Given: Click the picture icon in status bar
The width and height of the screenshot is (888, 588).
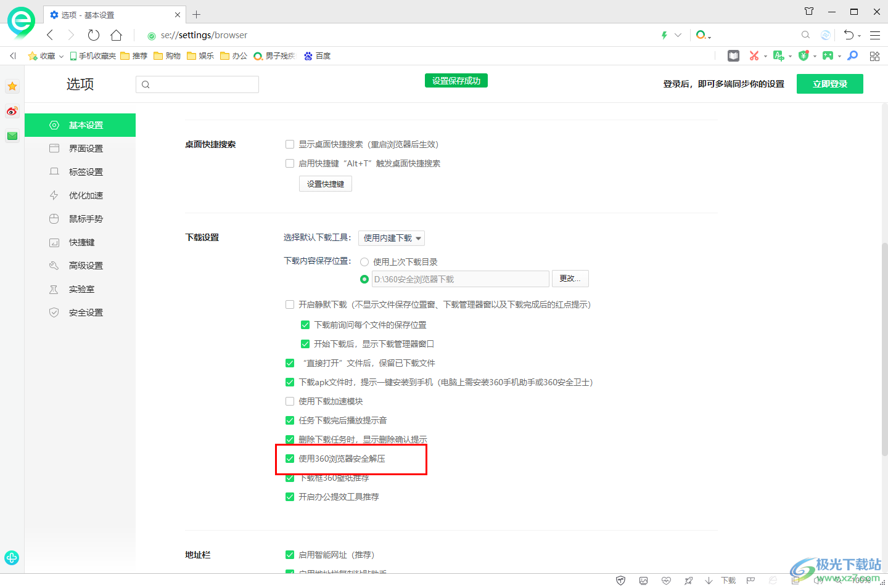Looking at the screenshot, I should [643, 581].
